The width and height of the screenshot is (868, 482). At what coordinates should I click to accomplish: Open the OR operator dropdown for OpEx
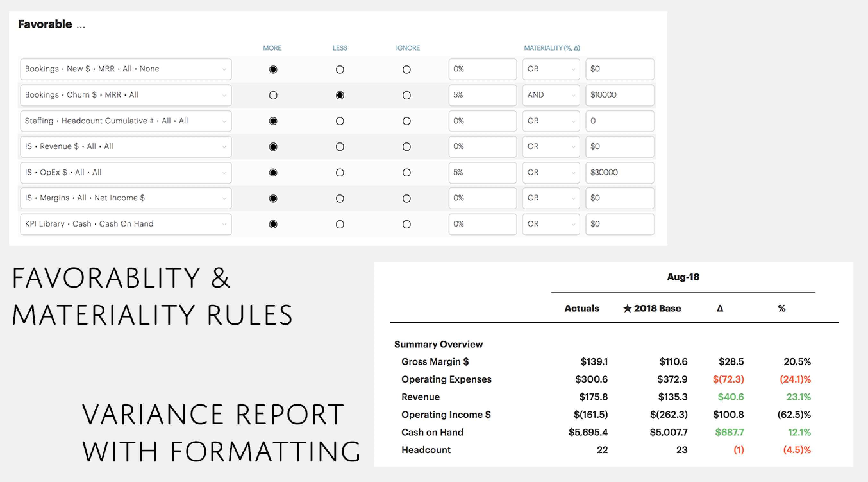pos(551,172)
